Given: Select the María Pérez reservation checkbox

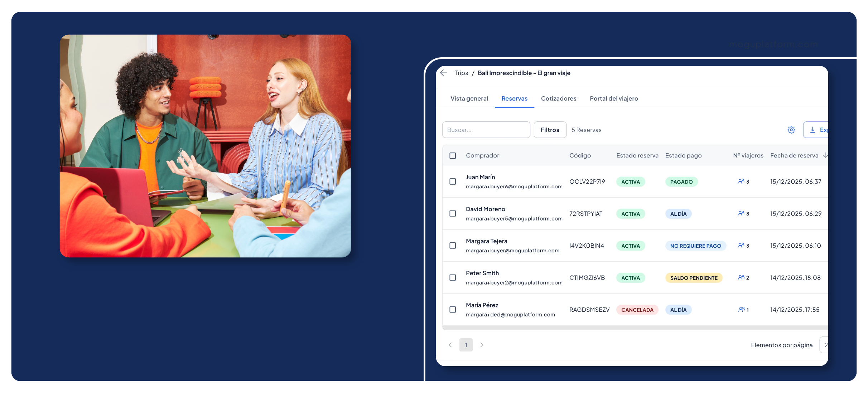Looking at the screenshot, I should [453, 309].
